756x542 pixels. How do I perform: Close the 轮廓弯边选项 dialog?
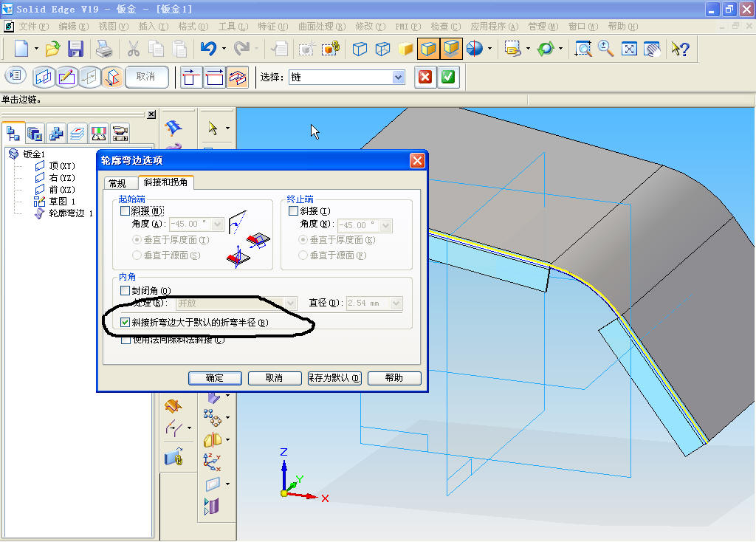[x=417, y=160]
